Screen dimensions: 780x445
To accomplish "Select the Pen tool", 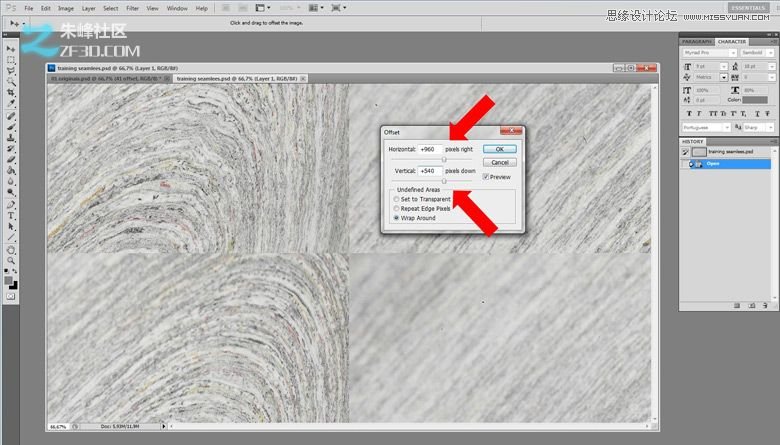I will [10, 205].
